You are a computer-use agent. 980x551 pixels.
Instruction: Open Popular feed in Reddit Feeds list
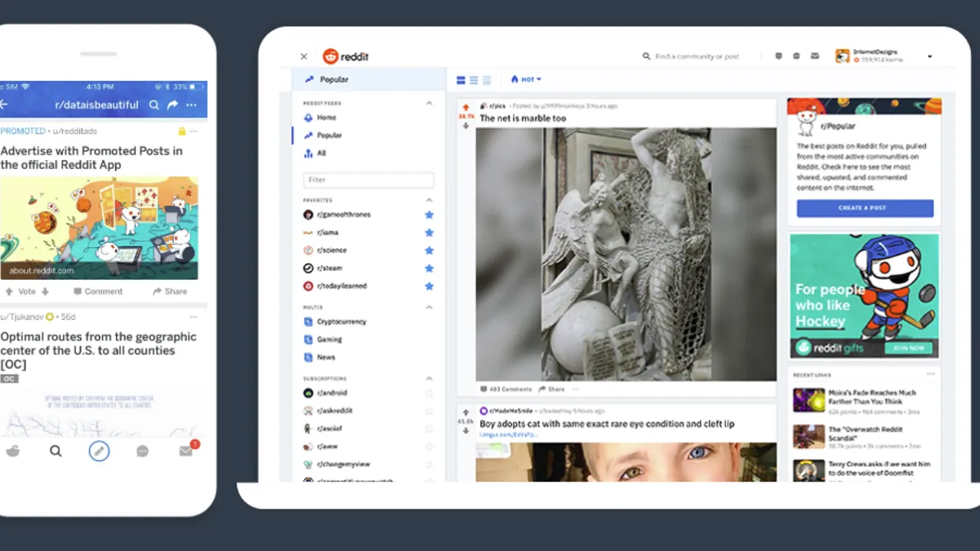tap(329, 136)
